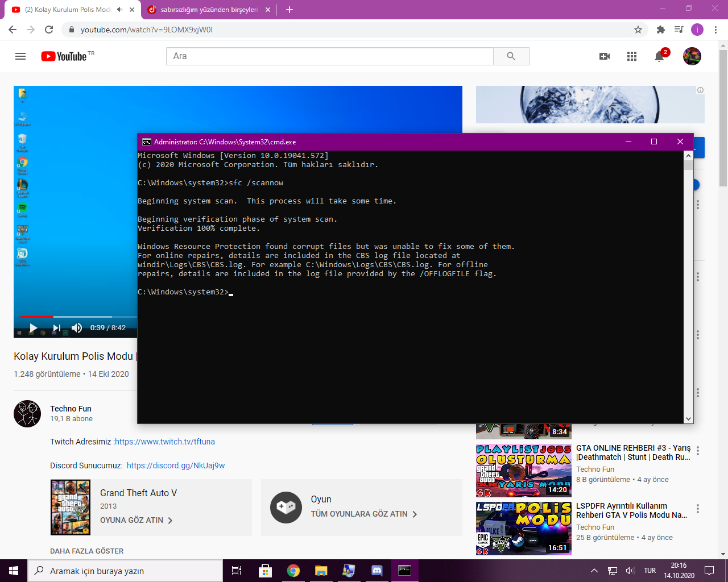Image resolution: width=728 pixels, height=582 pixels.
Task: Click in the YouTube search field
Action: click(x=330, y=56)
